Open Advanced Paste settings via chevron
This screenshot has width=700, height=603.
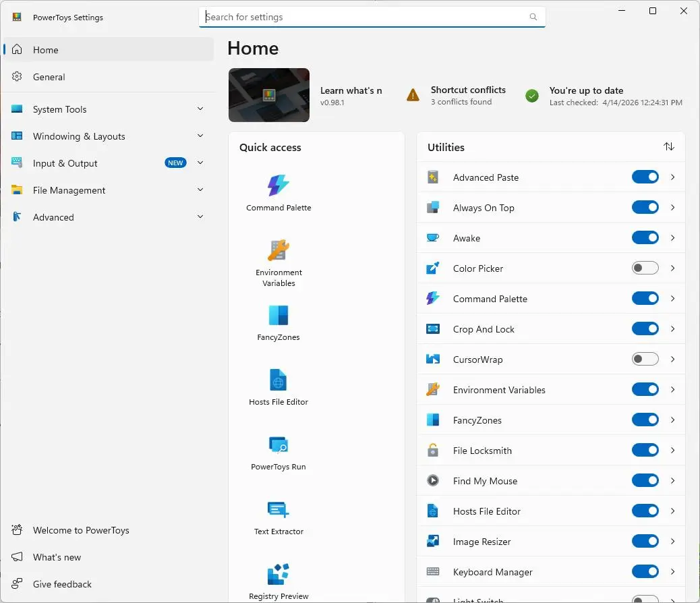coord(672,177)
